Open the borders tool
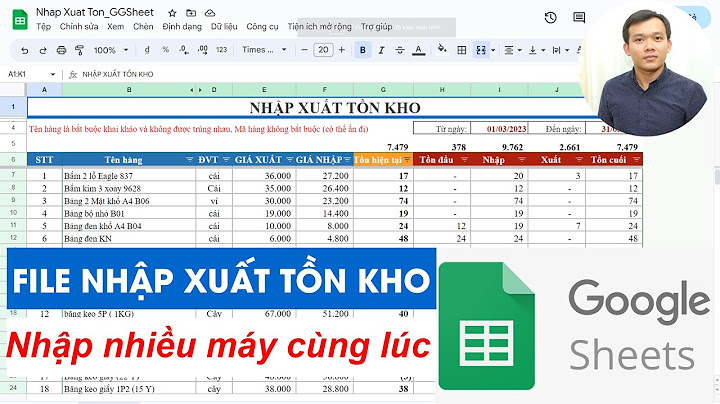 (462, 50)
